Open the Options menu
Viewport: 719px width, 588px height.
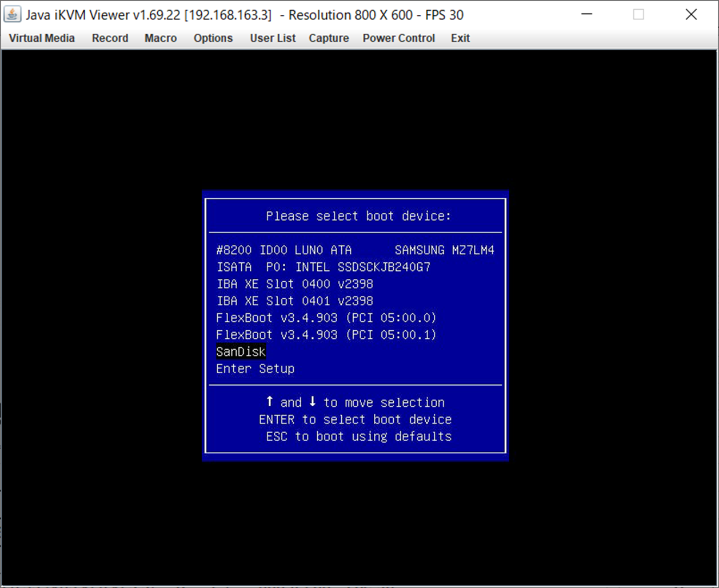coord(213,38)
